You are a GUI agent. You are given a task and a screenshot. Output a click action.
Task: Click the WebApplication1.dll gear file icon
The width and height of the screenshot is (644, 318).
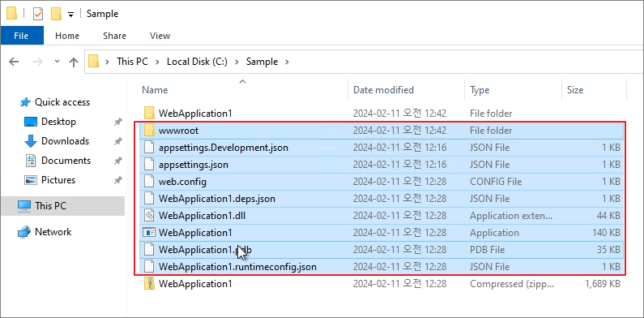point(149,216)
